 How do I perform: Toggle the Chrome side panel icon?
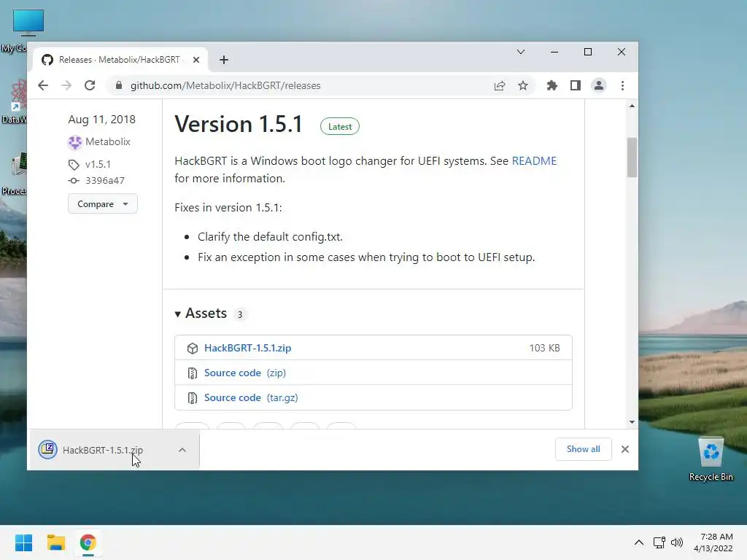[576, 86]
